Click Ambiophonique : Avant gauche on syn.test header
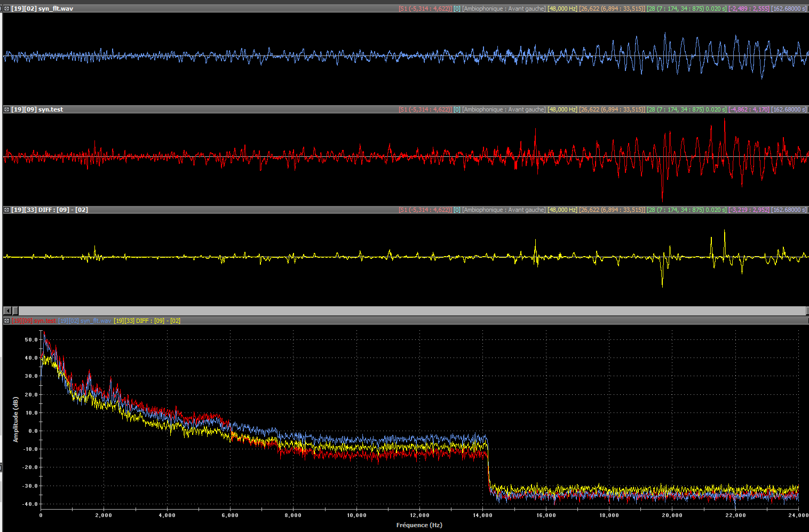 [x=504, y=109]
